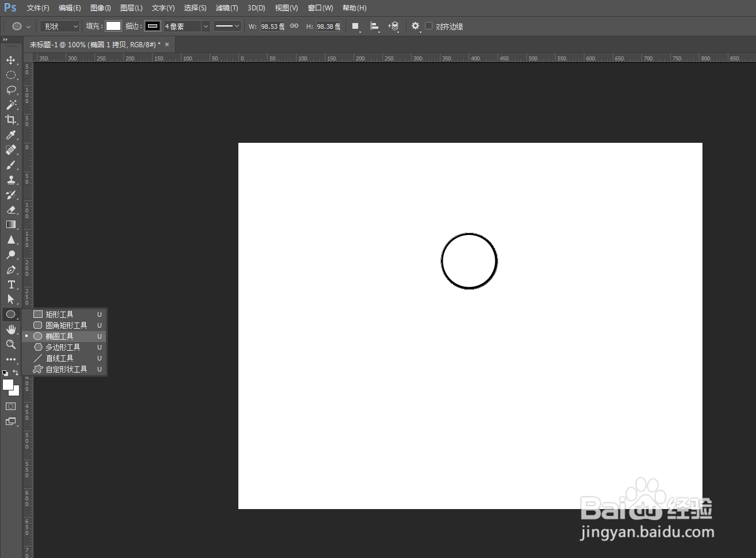This screenshot has width=756, height=558.
Task: Open the Layer menu
Action: coord(131,8)
